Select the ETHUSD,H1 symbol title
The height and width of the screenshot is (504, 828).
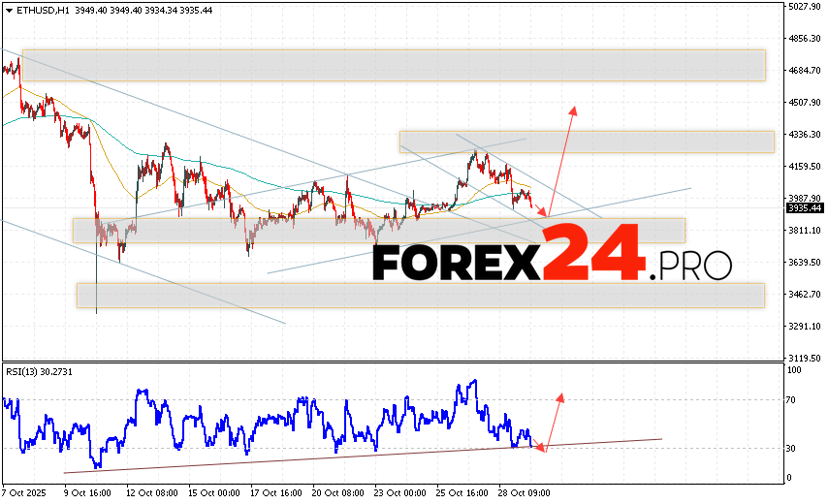pyautogui.click(x=41, y=10)
